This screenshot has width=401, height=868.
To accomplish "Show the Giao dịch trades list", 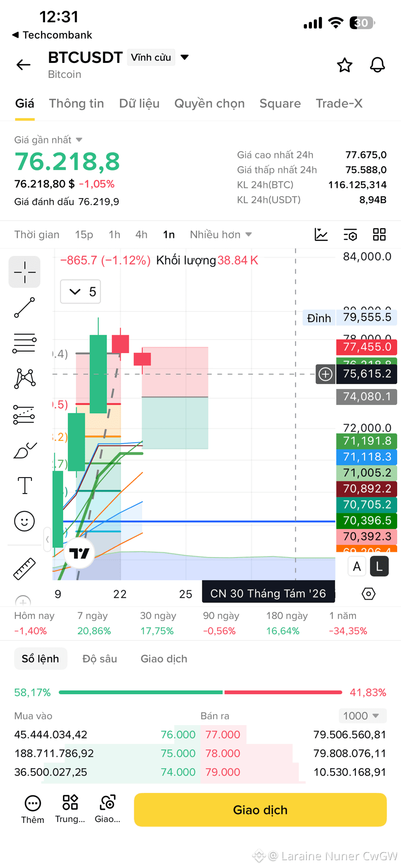I will pyautogui.click(x=164, y=659).
